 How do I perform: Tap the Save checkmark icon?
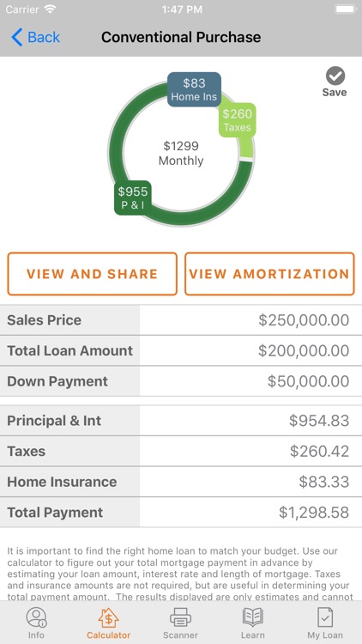click(335, 76)
